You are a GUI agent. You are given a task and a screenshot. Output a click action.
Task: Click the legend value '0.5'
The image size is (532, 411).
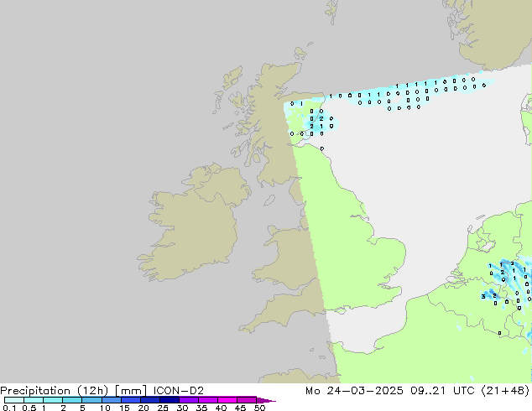point(29,408)
